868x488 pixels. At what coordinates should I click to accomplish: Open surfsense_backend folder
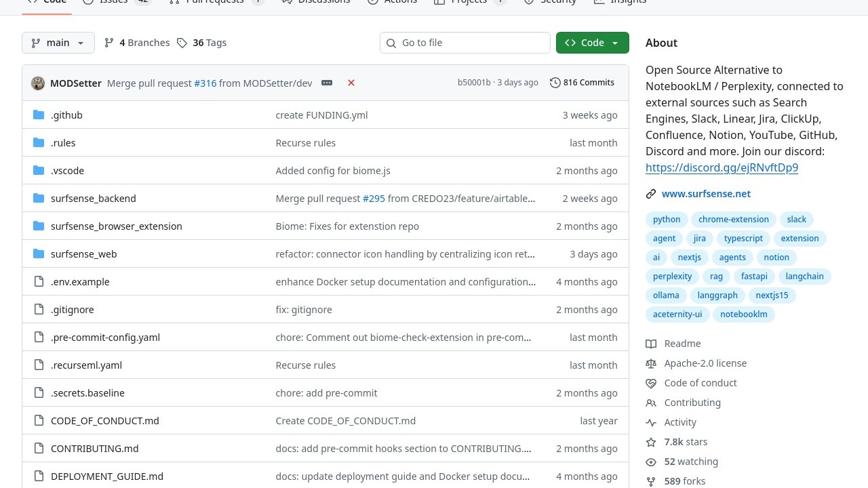93,199
